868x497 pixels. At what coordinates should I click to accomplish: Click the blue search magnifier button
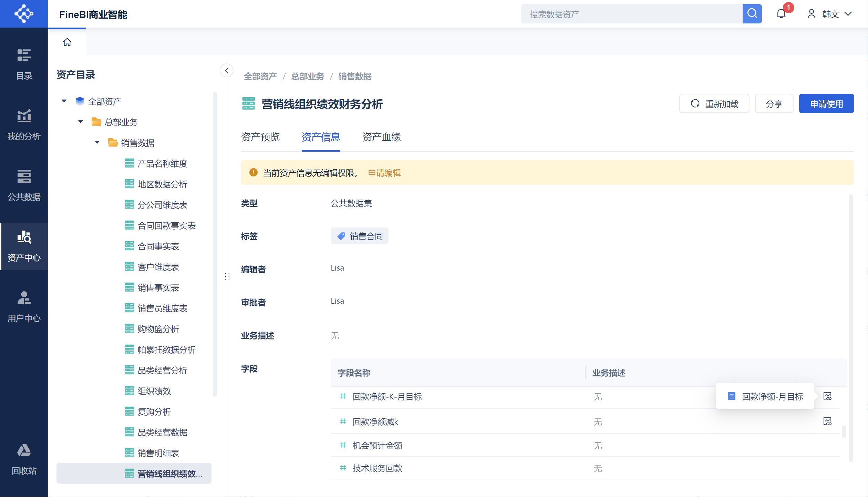click(752, 14)
